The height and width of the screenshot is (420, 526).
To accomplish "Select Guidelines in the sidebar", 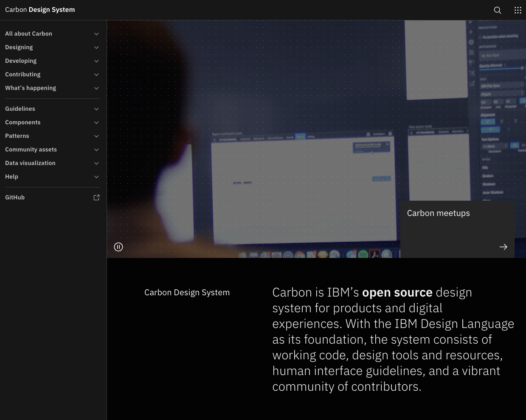I will click(53, 109).
